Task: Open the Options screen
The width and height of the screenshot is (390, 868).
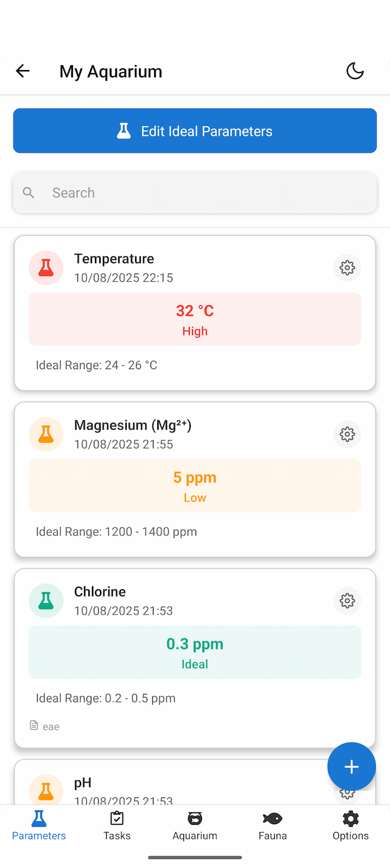Action: click(350, 825)
